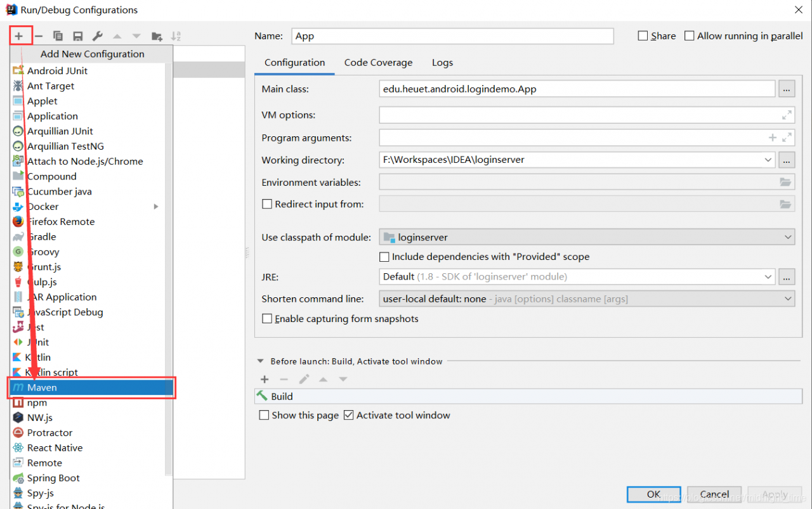Viewport: 812px width, 509px height.
Task: Click the Cancel button
Action: coord(715,494)
